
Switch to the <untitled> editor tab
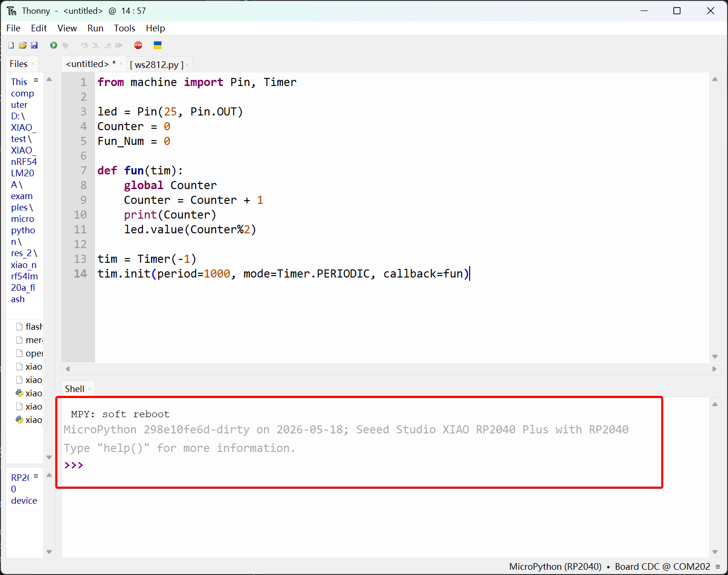pos(91,64)
